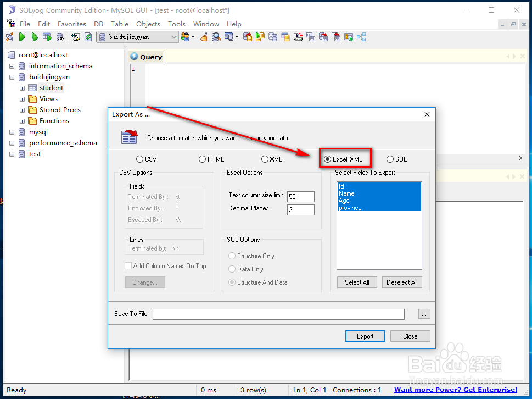Click the execute-and-edit-resultset table icon
This screenshot has height=399, width=532.
(x=47, y=37)
